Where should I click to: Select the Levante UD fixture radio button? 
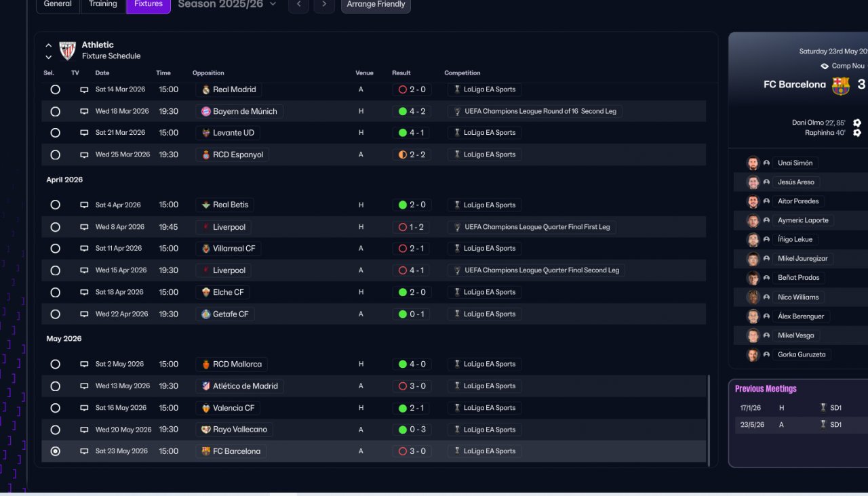[x=55, y=133]
